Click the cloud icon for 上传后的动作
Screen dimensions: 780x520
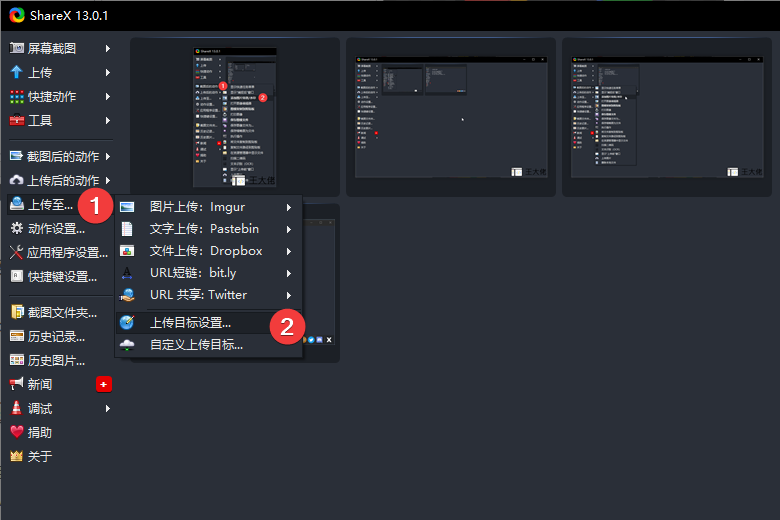point(16,180)
